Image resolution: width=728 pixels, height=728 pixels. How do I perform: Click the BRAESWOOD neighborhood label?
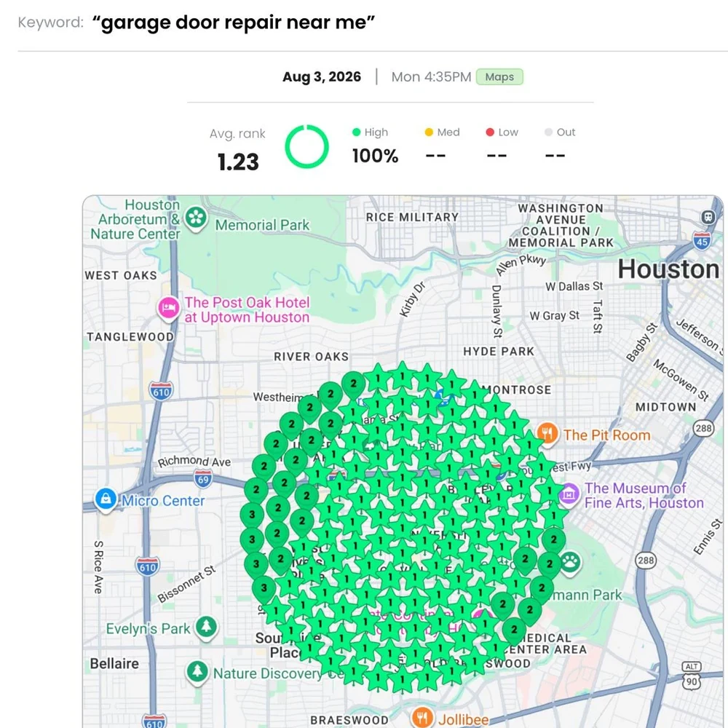point(349,720)
